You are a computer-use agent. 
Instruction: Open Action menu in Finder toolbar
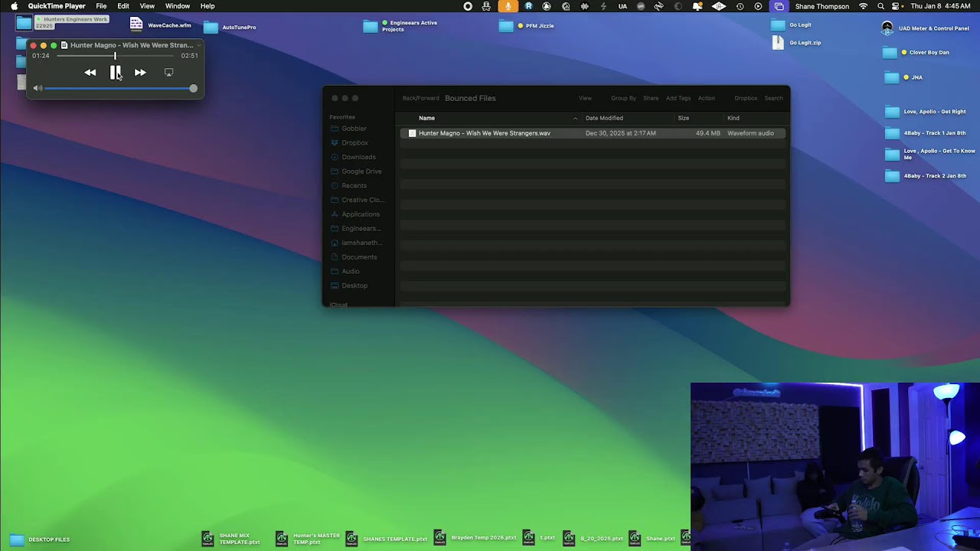[707, 98]
